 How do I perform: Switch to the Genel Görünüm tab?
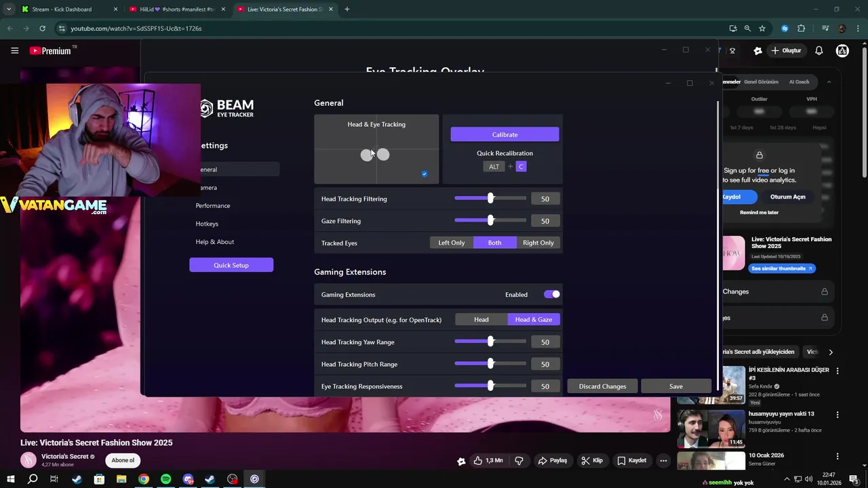pyautogui.click(x=761, y=82)
